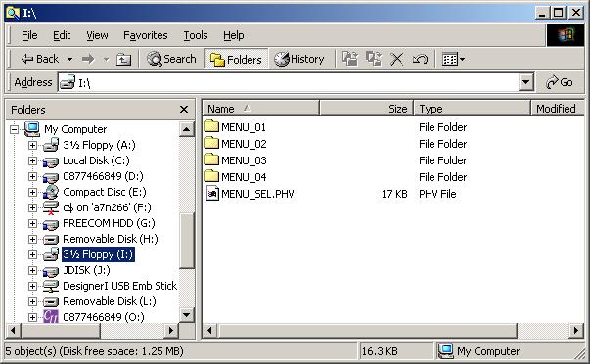Select the FREECOM HDD (G:) drive icon
The height and width of the screenshot is (364, 590).
(x=51, y=224)
